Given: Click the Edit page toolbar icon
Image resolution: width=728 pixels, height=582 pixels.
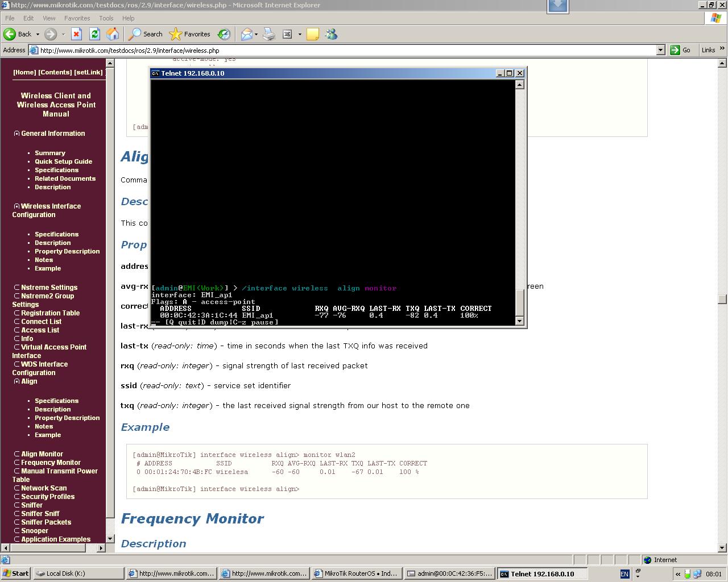Looking at the screenshot, I should [x=287, y=34].
